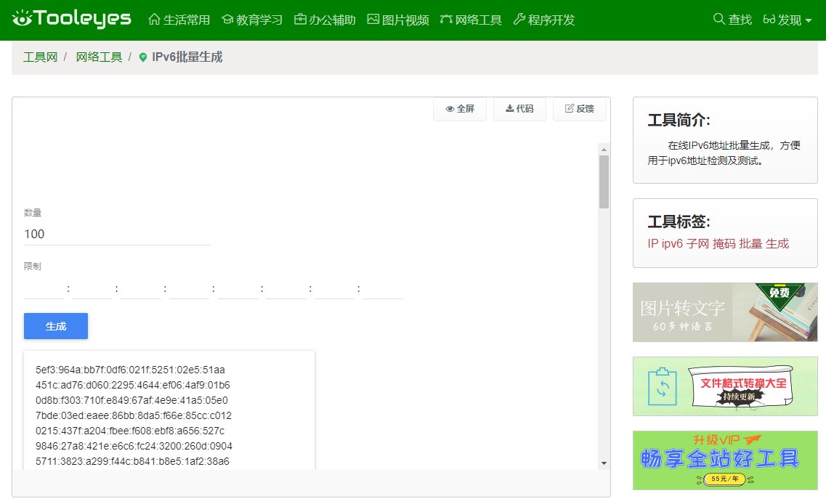The height and width of the screenshot is (504, 826).
Task: Open the 图片视频 menu
Action: pos(397,20)
